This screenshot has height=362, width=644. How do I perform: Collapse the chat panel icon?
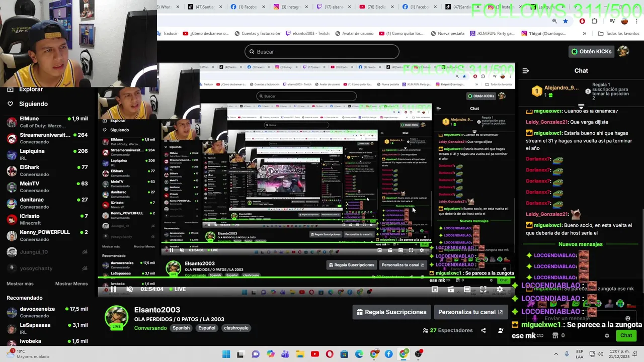(526, 71)
